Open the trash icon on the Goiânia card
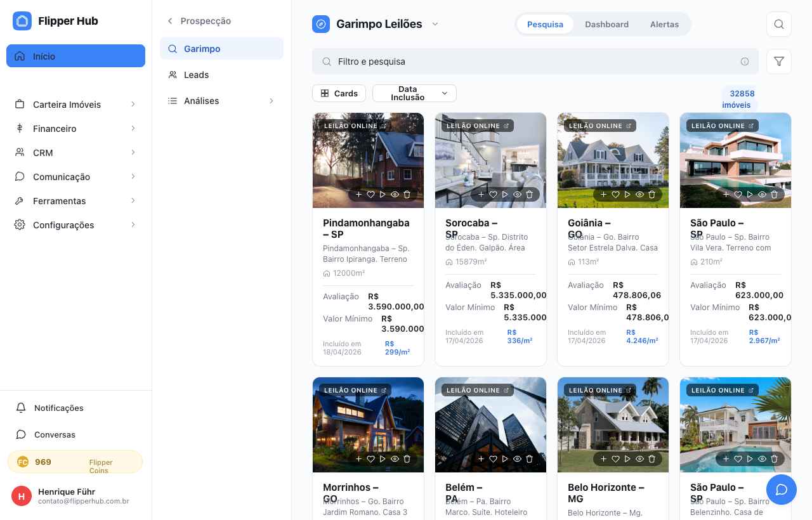This screenshot has width=812, height=520. 652,194
